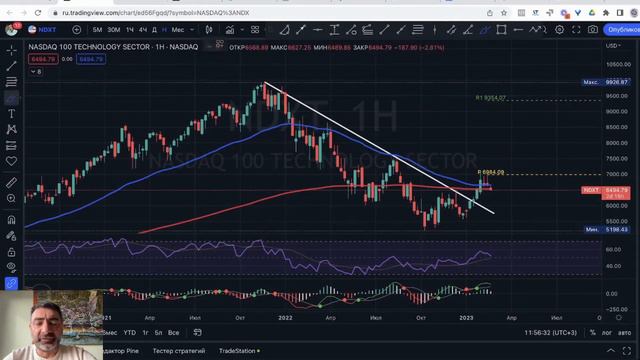Select the zigzag path tool
This screenshot has height=360, width=640.
535,30
